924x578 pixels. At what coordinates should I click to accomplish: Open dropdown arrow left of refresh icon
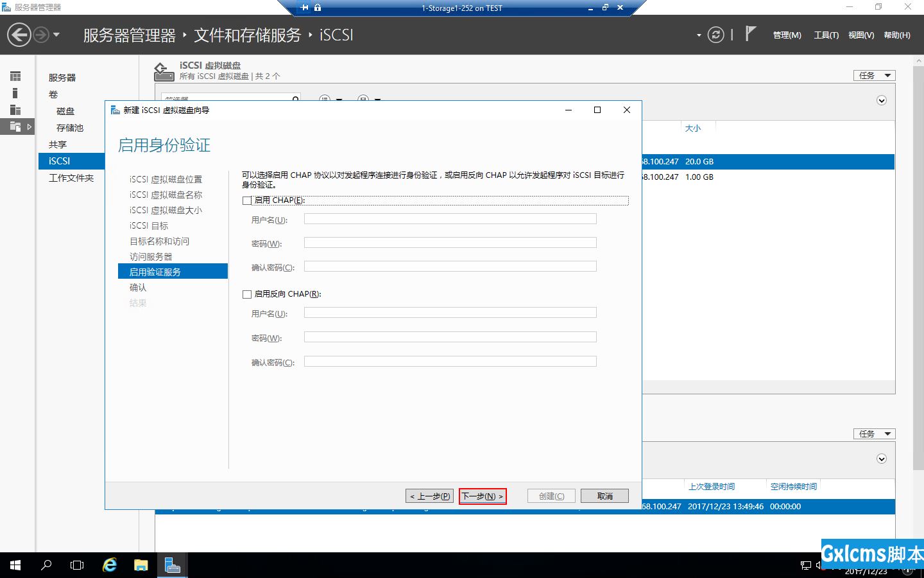click(x=699, y=35)
